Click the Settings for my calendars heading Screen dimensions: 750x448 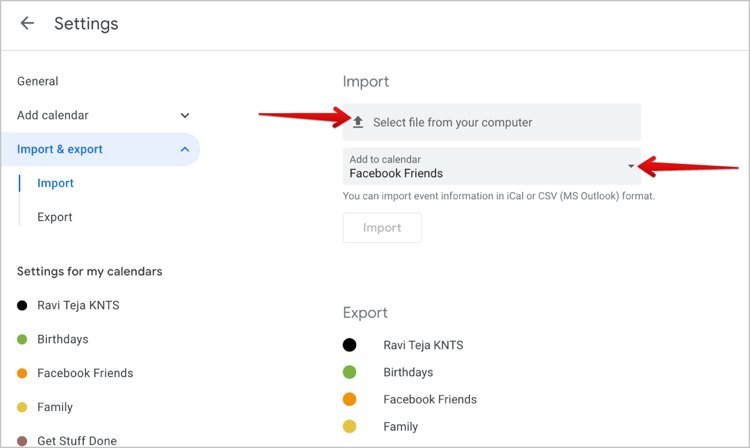point(89,272)
